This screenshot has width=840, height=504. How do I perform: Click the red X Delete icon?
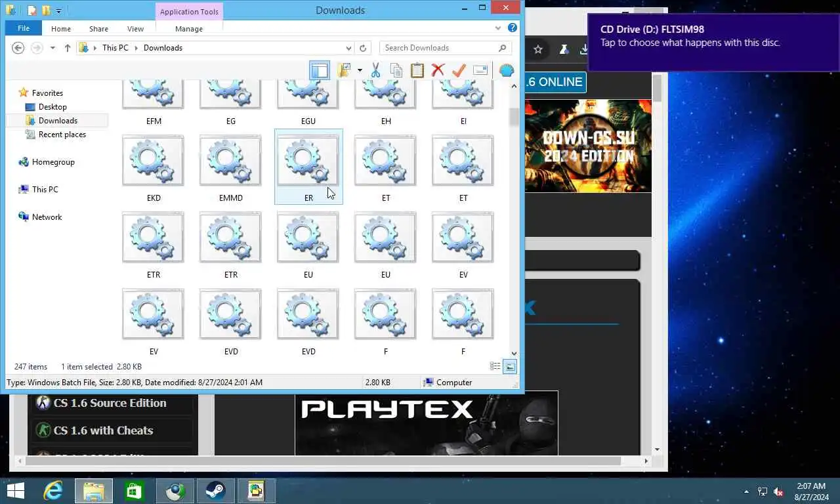coord(438,70)
